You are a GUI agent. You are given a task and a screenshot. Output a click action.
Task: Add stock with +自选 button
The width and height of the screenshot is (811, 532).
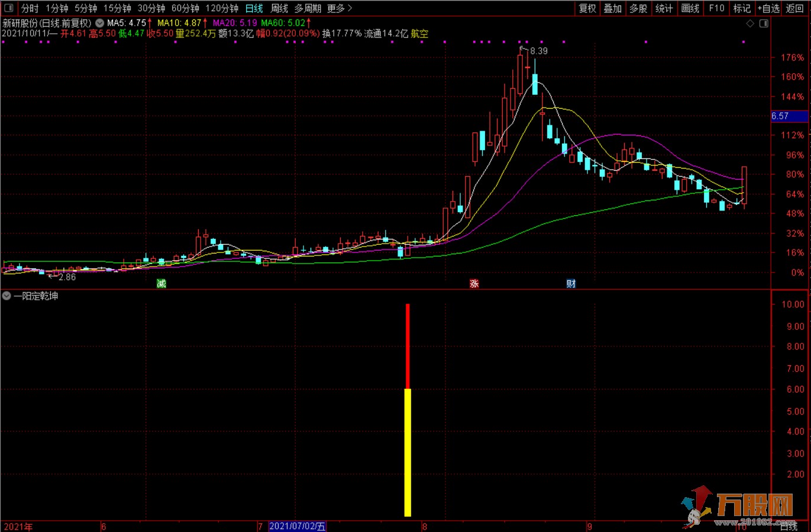pos(768,8)
